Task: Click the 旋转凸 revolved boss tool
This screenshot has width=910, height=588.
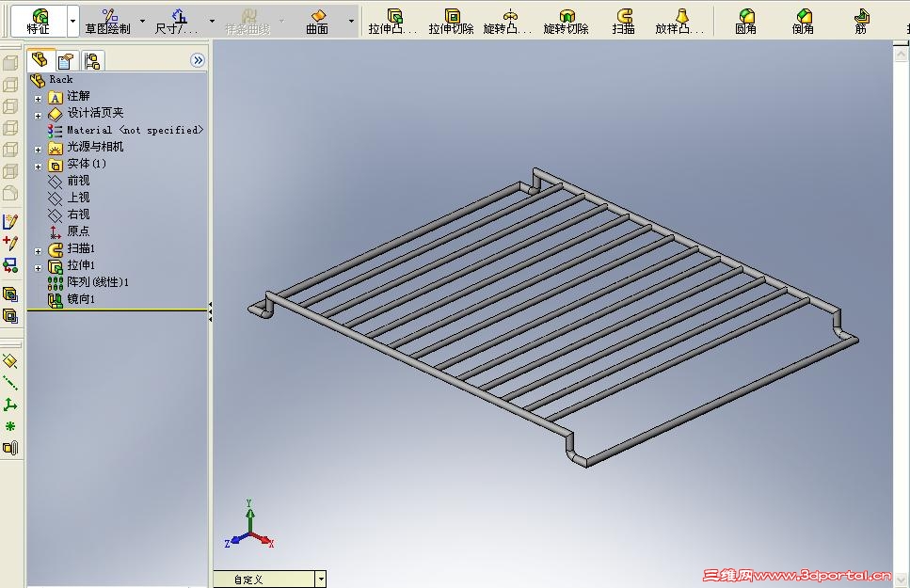Action: (x=508, y=22)
